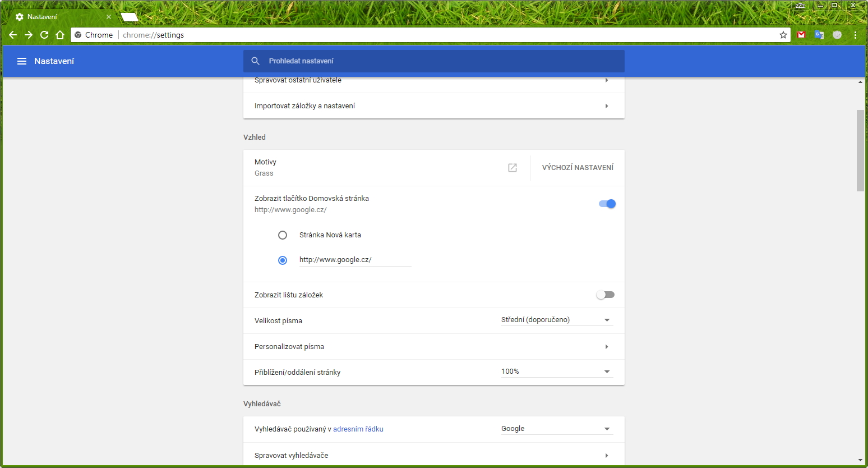Enable the Zobrazit lištu záložek toggle
Viewport: 868px width, 468px height.
[x=606, y=295]
